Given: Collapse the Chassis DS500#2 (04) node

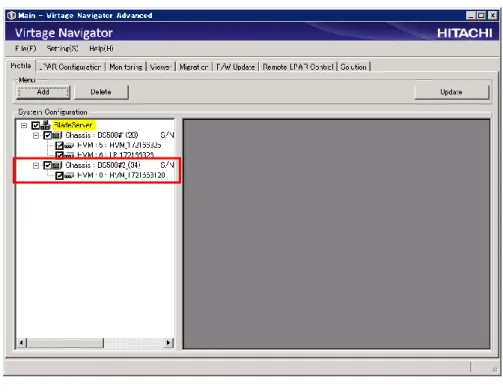Looking at the screenshot, I should point(36,165).
